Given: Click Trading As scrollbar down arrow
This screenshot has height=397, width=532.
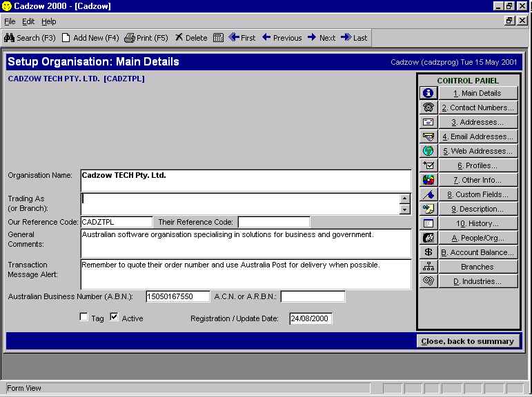Looking at the screenshot, I should [404, 209].
